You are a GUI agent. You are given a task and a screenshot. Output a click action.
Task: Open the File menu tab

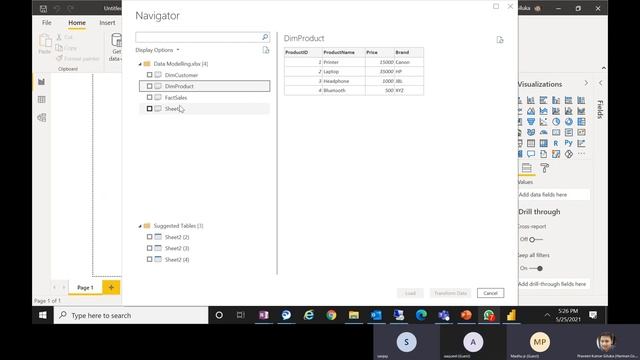[47, 23]
